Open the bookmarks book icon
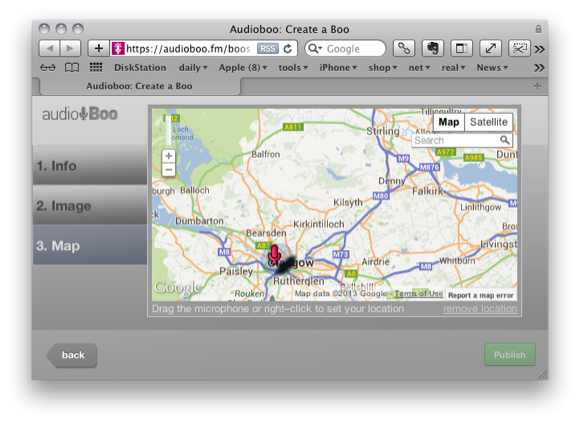 click(x=72, y=68)
